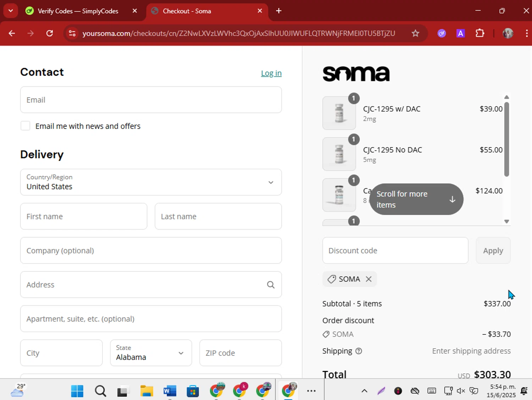Open File Explorer from taskbar

pyautogui.click(x=146, y=391)
